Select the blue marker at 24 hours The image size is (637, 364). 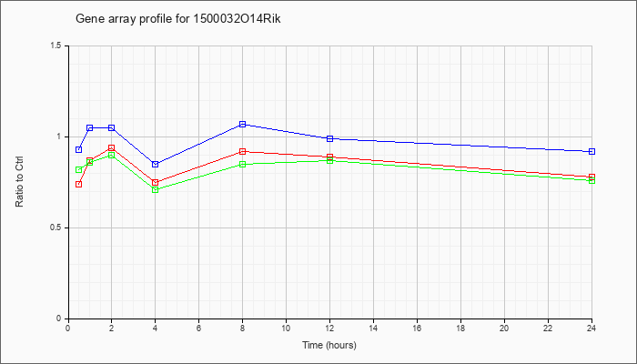(591, 152)
